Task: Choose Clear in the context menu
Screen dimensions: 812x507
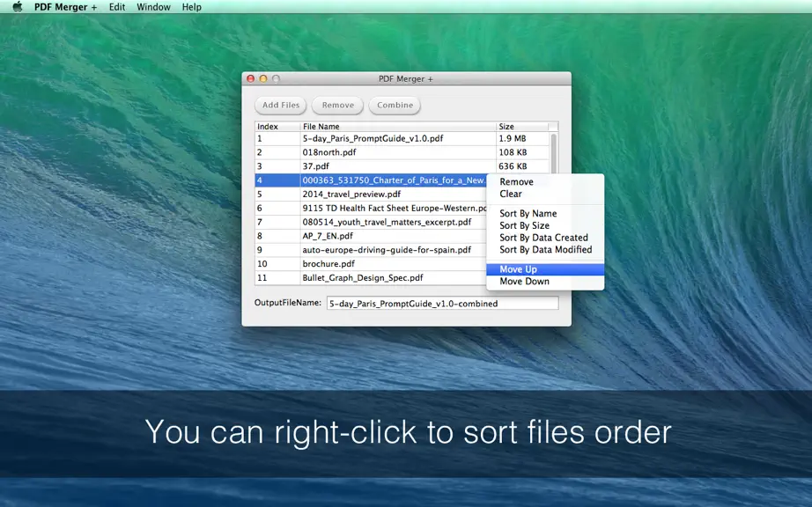Action: pos(545,194)
